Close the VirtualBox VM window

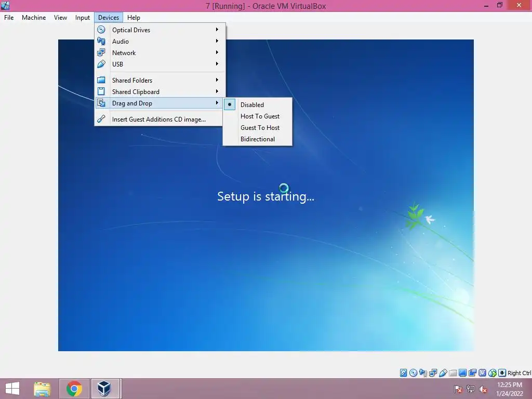click(x=519, y=5)
